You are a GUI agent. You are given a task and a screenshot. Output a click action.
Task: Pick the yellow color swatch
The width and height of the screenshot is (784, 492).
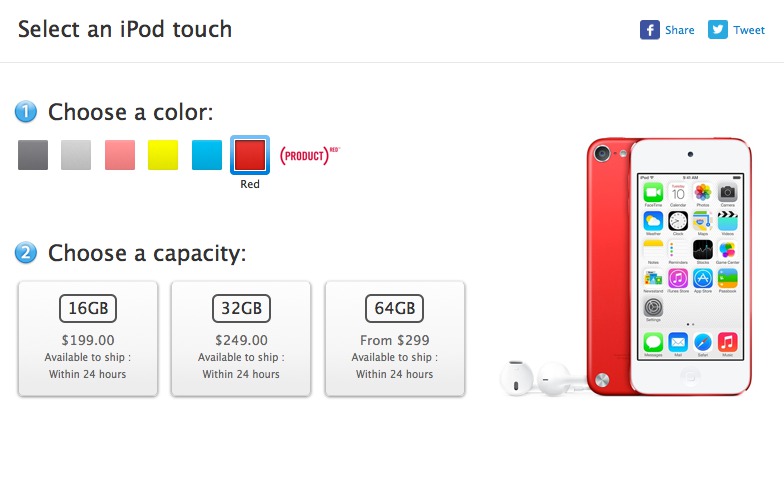(163, 155)
